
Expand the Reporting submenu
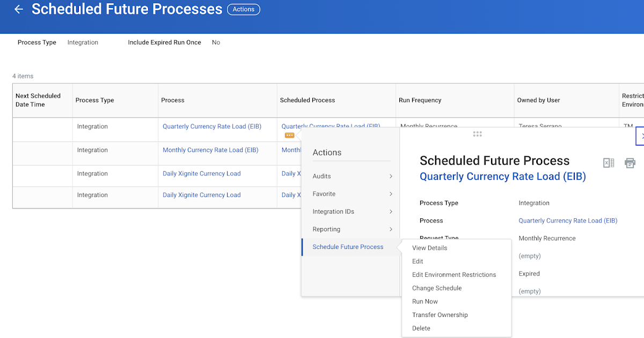pyautogui.click(x=326, y=229)
